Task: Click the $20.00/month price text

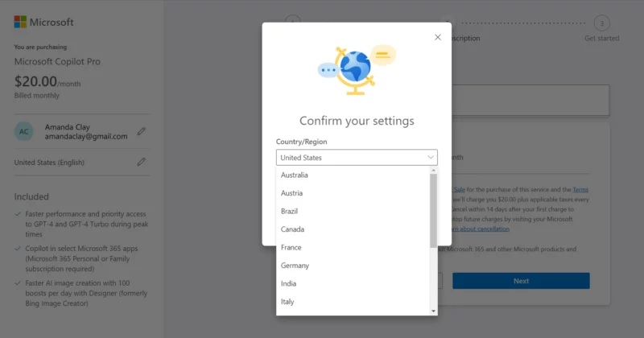Action: coord(47,81)
